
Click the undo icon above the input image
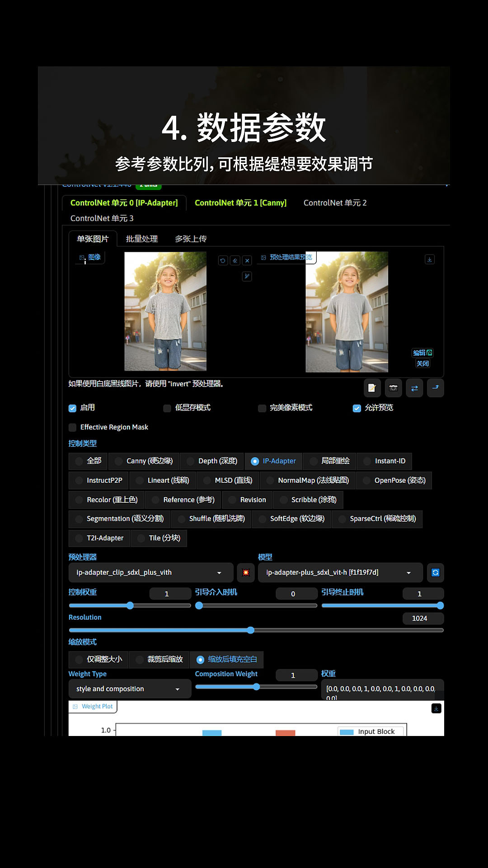[x=223, y=260]
